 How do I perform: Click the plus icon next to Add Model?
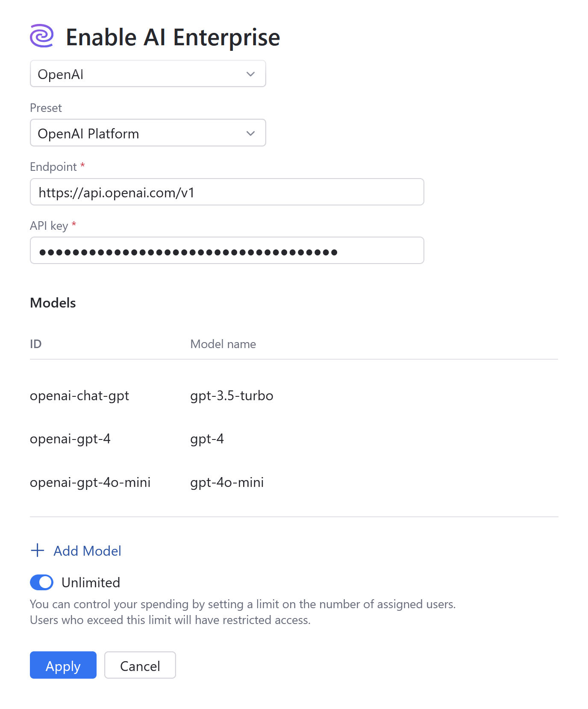click(37, 551)
